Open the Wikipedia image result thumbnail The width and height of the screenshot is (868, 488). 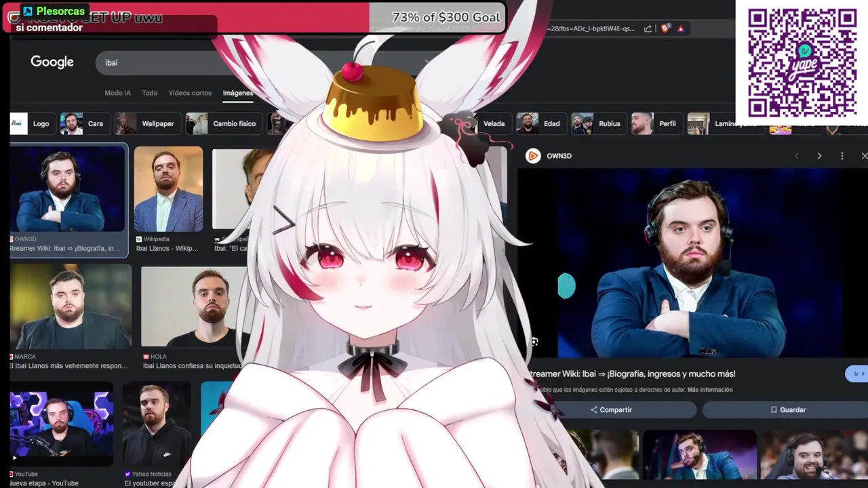(x=168, y=189)
